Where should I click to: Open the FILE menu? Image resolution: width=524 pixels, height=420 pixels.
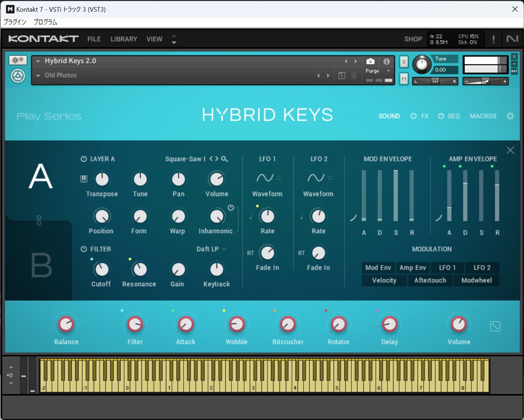tap(94, 39)
